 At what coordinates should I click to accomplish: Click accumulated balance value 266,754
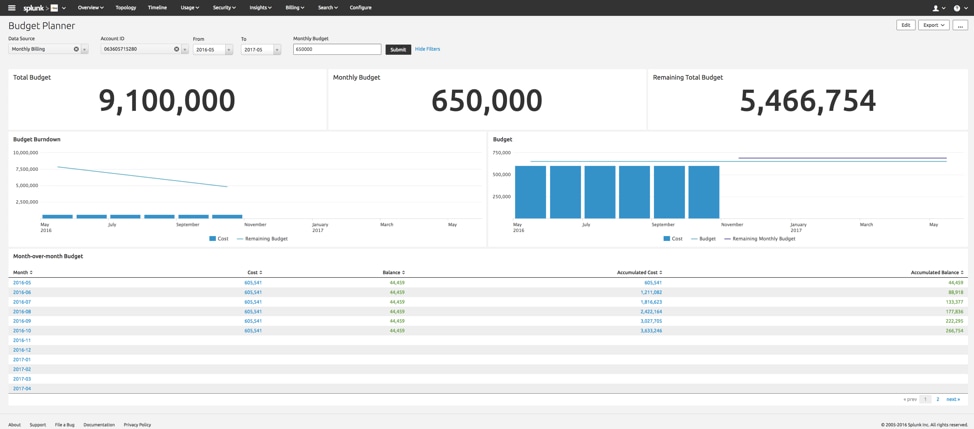(955, 330)
